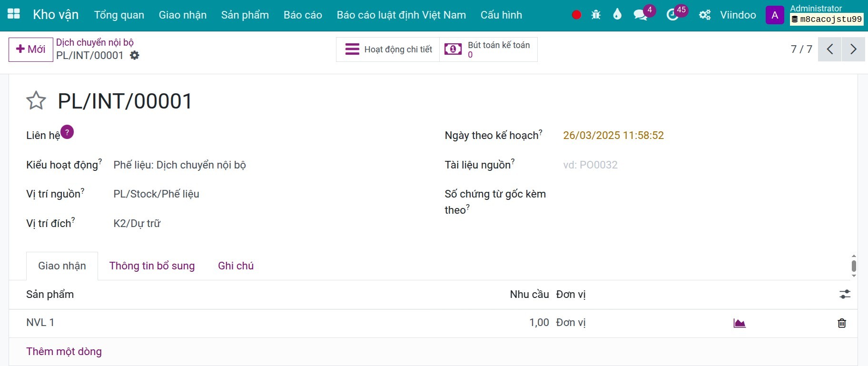
Task: Click the scrollbar thumb beside the tabs
Action: point(854,266)
